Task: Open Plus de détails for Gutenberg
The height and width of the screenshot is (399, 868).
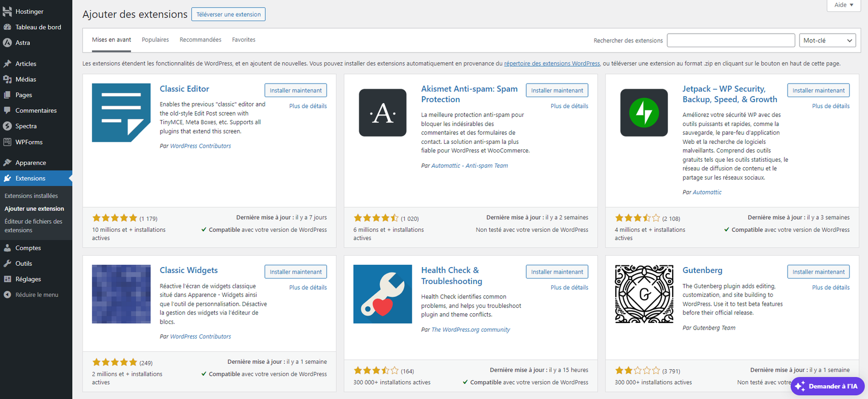Action: 831,288
